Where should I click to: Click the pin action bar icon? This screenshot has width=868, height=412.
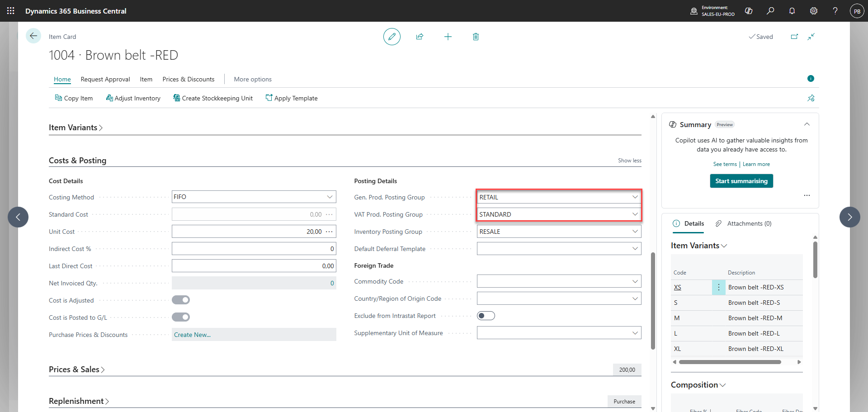tap(811, 98)
